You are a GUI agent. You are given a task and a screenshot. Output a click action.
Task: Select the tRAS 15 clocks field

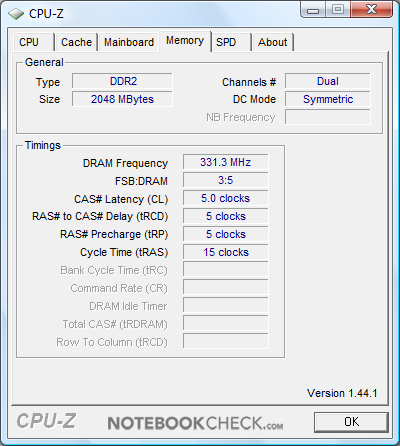[x=225, y=252]
